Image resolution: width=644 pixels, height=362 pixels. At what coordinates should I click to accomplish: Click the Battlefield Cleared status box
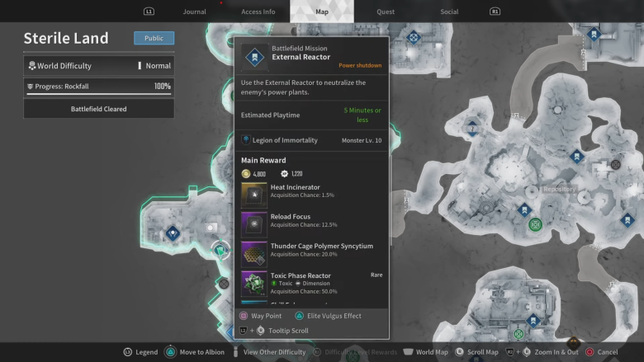(99, 109)
